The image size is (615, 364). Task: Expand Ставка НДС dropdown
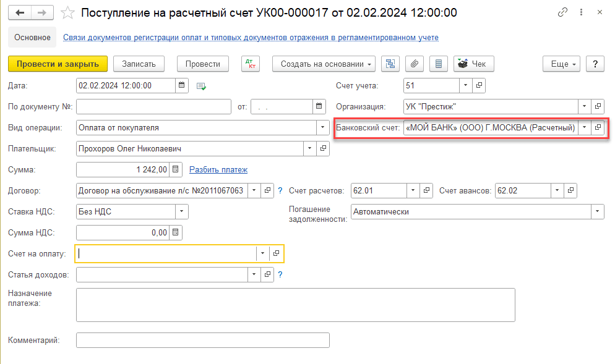[182, 211]
